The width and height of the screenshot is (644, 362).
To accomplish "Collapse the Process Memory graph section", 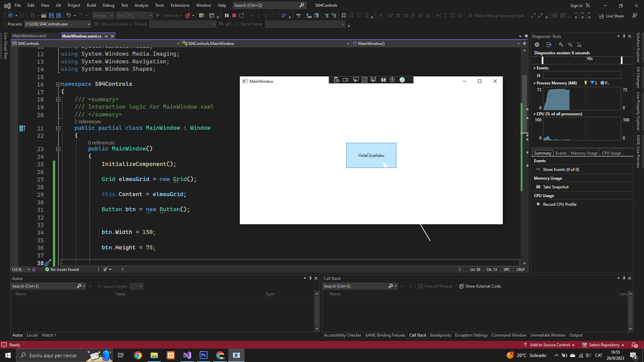I will click(x=534, y=83).
